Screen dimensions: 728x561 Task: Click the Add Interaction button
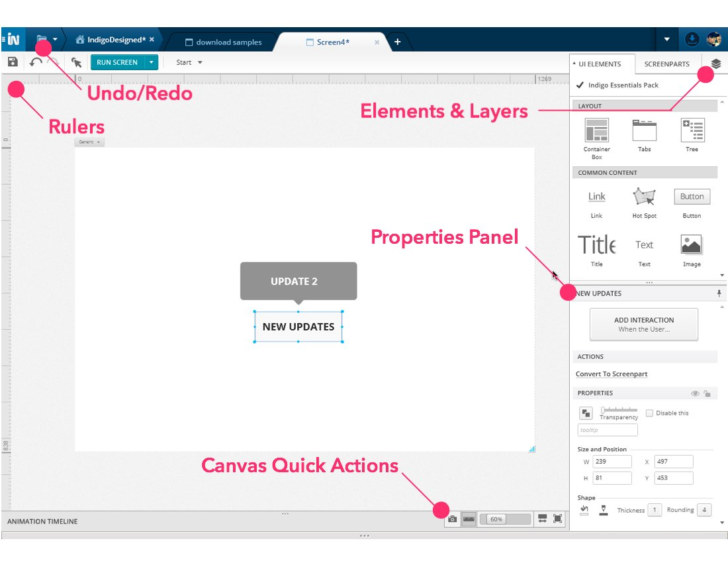pos(643,325)
